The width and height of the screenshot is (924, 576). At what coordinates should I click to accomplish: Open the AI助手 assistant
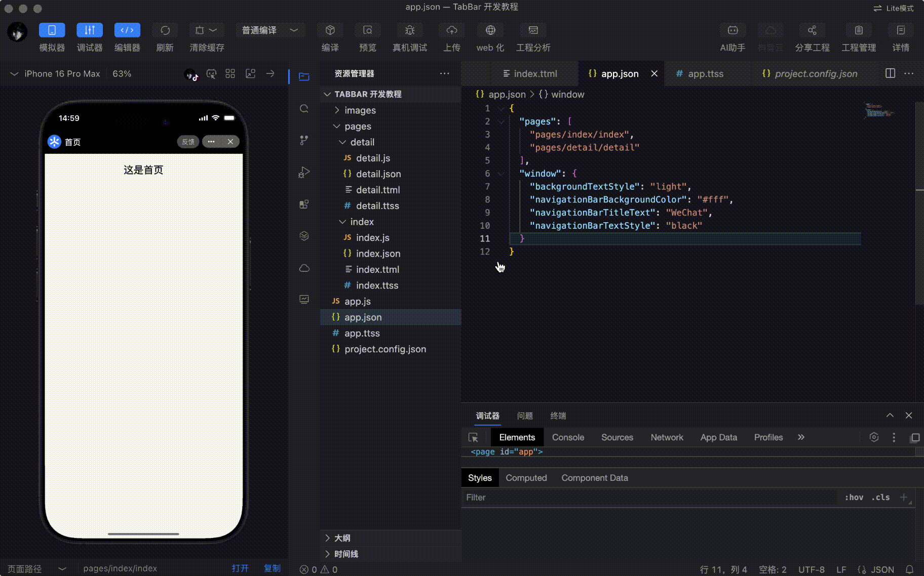pos(733,30)
